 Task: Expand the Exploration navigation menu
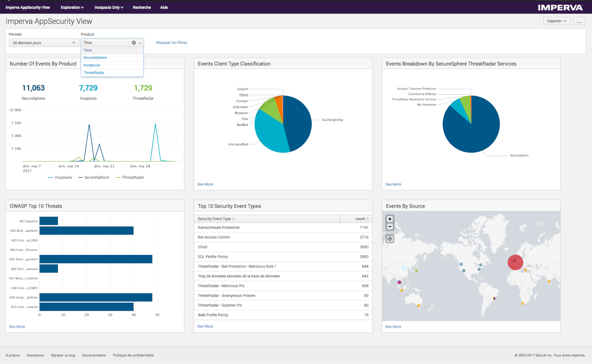click(x=72, y=7)
